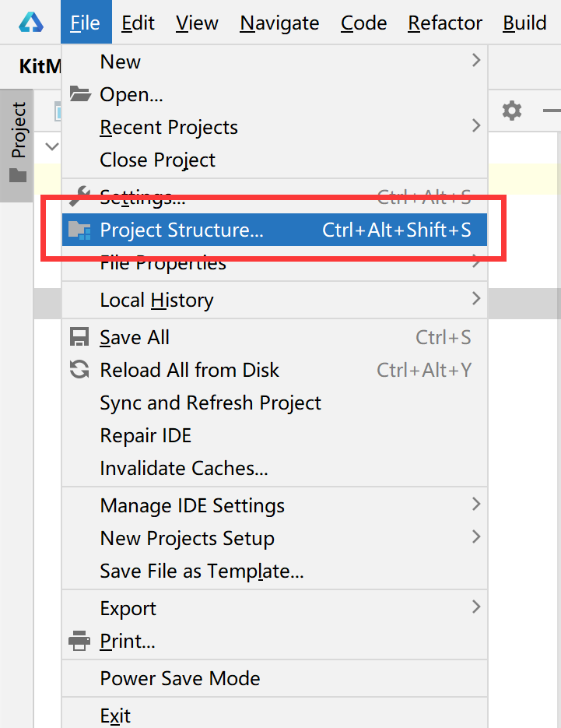
Task: Click the wrench icon beside Settings
Action: pos(80,196)
